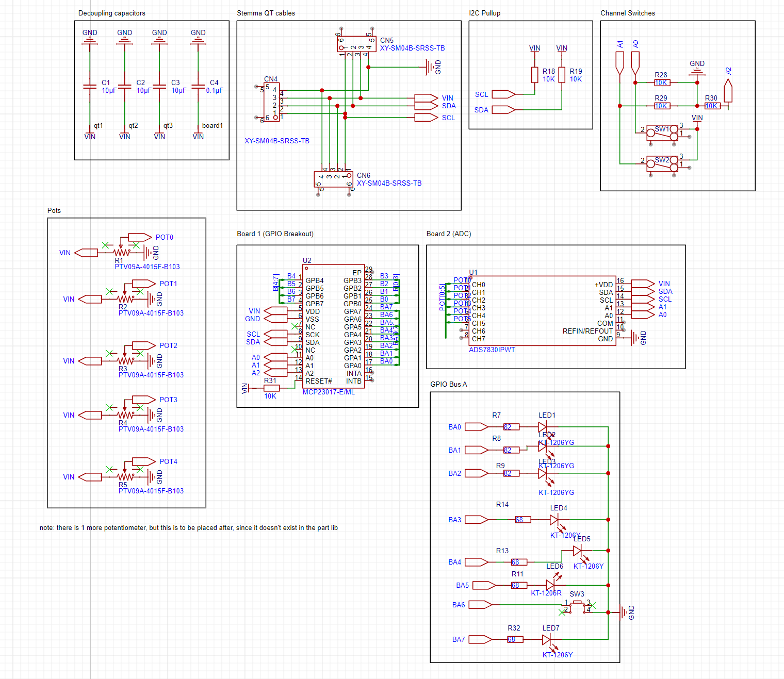The height and width of the screenshot is (679, 784).
Task: Click the R1 potentiometer symbol
Action: (x=122, y=253)
